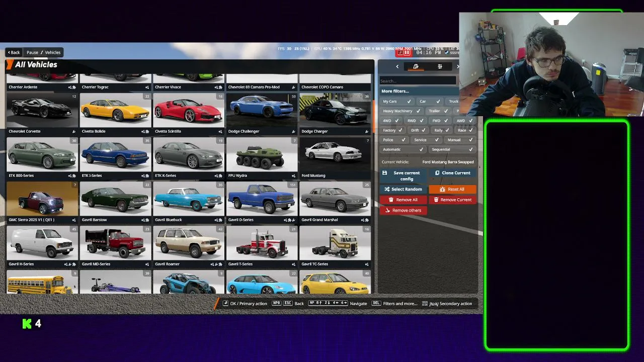Select the Chevrolet Corvette thumbnail
Viewport: 644px width, 362px height.
42,111
